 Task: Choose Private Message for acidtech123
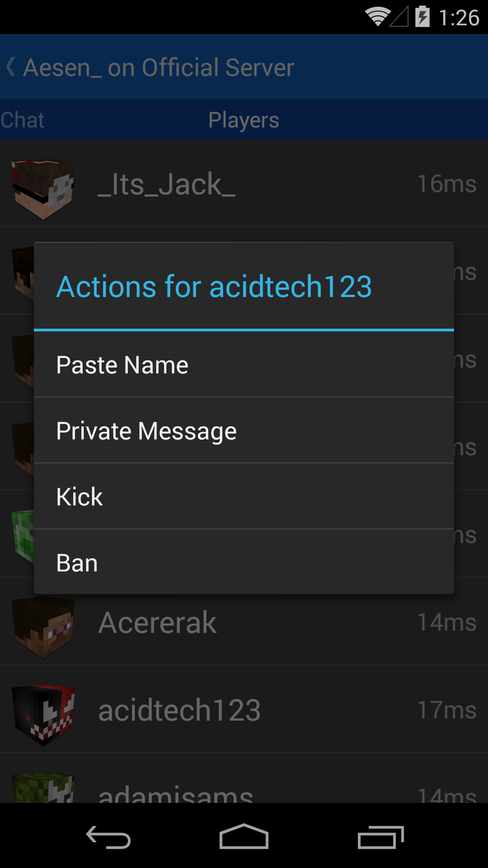tap(244, 430)
